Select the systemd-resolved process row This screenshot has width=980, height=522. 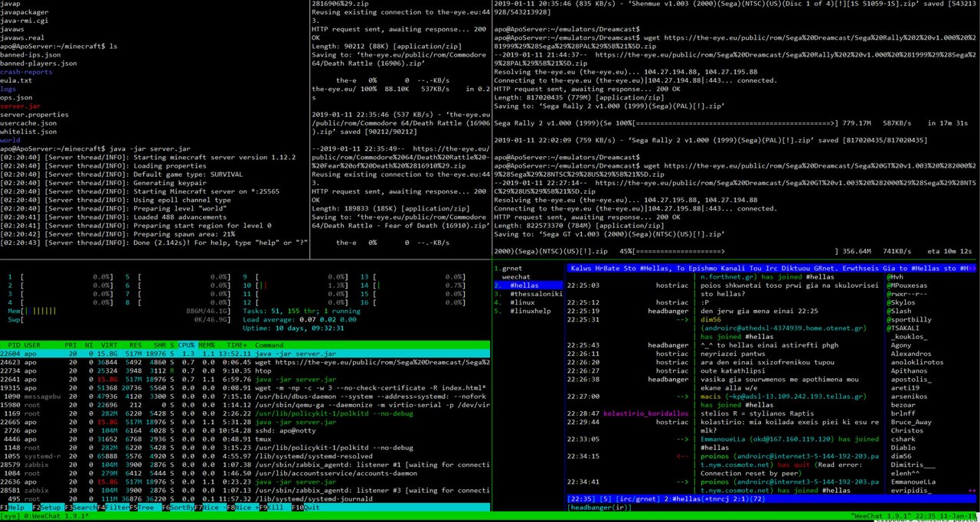tap(245, 455)
